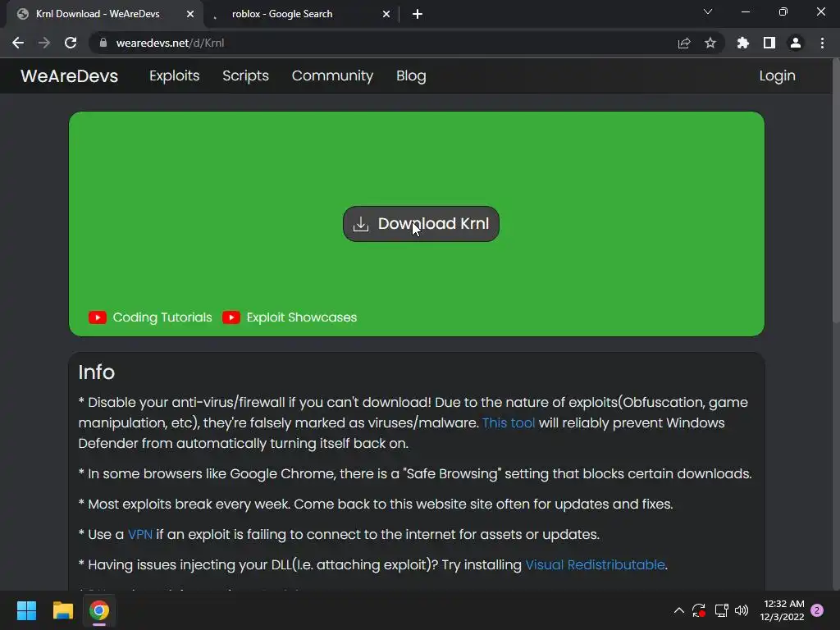This screenshot has width=840, height=630.
Task: Select the Krnl Download - WeAreDevs tab
Action: 105,14
